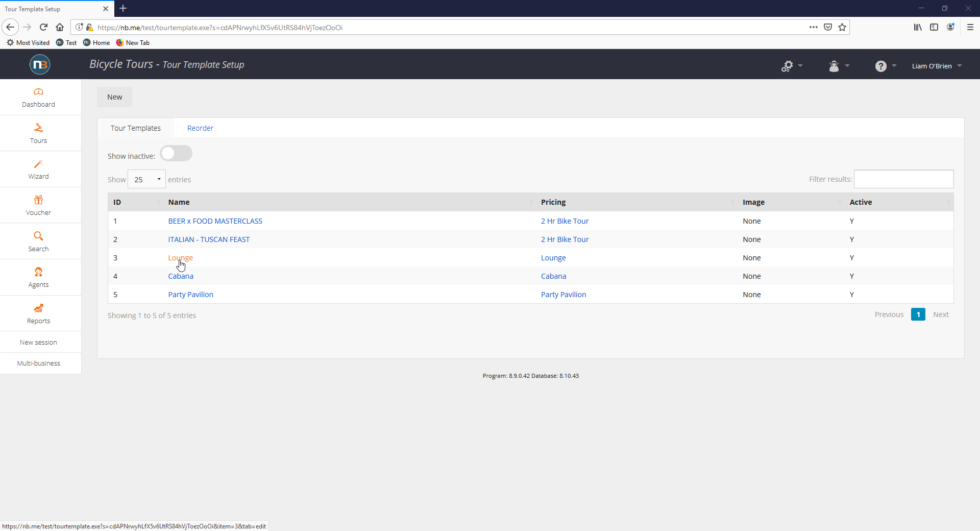
Task: Expand the show entries 25 dropdown
Action: click(x=146, y=179)
